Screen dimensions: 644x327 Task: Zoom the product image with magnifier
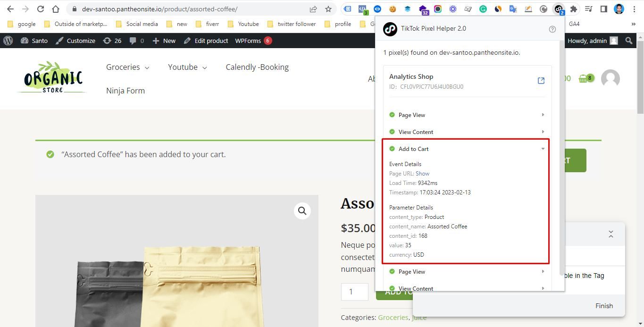[302, 211]
